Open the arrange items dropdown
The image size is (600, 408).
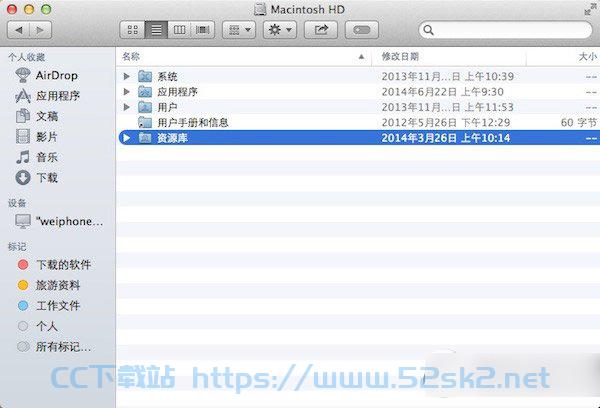239,30
